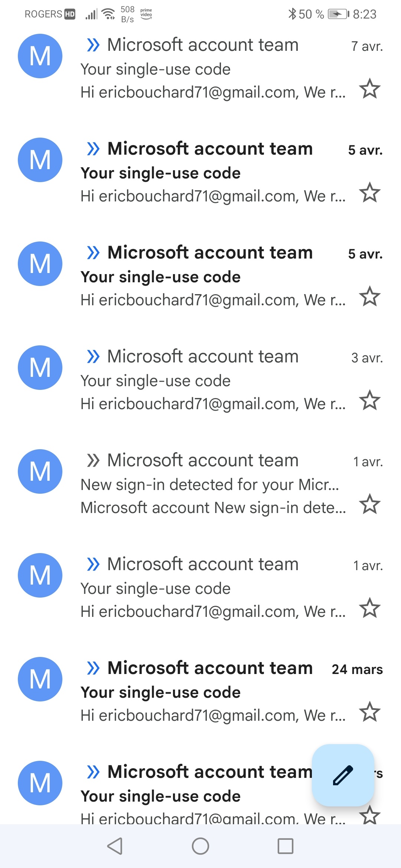Image resolution: width=401 pixels, height=868 pixels.
Task: Star the New sign-in detected email
Action: coord(370,504)
